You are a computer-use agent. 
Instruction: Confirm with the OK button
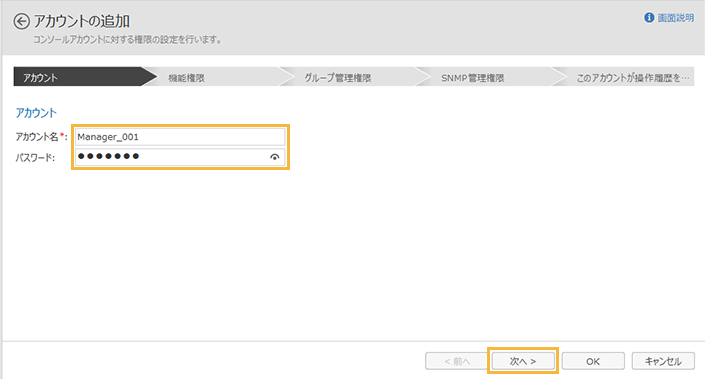click(x=593, y=361)
